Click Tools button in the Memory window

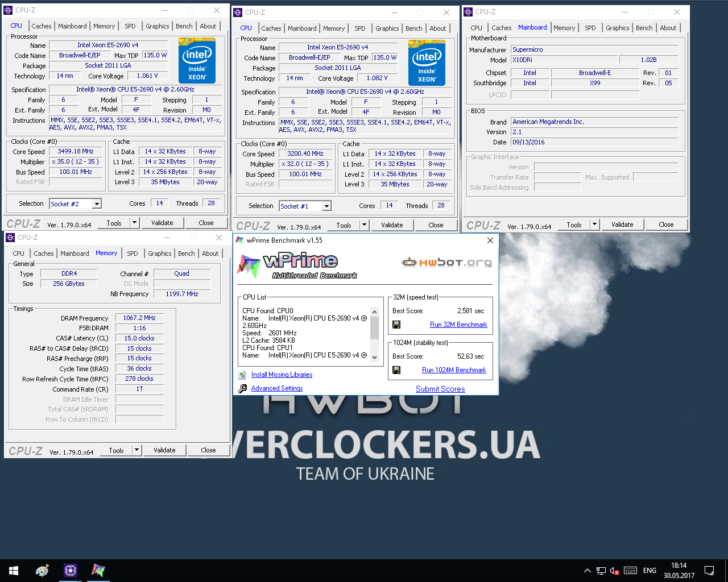click(x=116, y=450)
